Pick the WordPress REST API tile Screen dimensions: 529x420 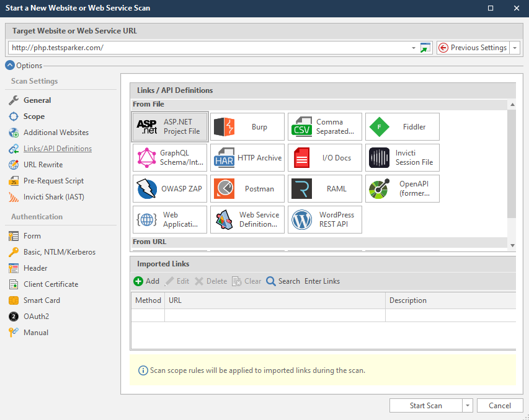point(325,220)
